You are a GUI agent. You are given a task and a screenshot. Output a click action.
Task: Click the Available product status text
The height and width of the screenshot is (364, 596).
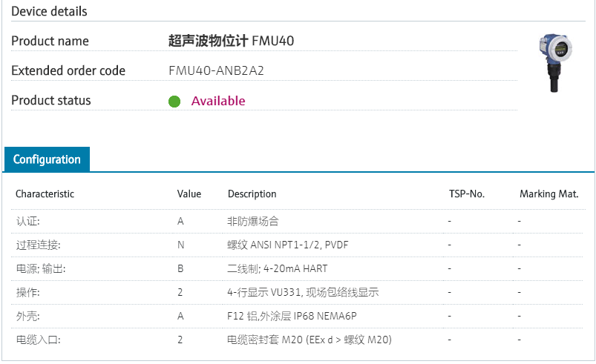(218, 101)
